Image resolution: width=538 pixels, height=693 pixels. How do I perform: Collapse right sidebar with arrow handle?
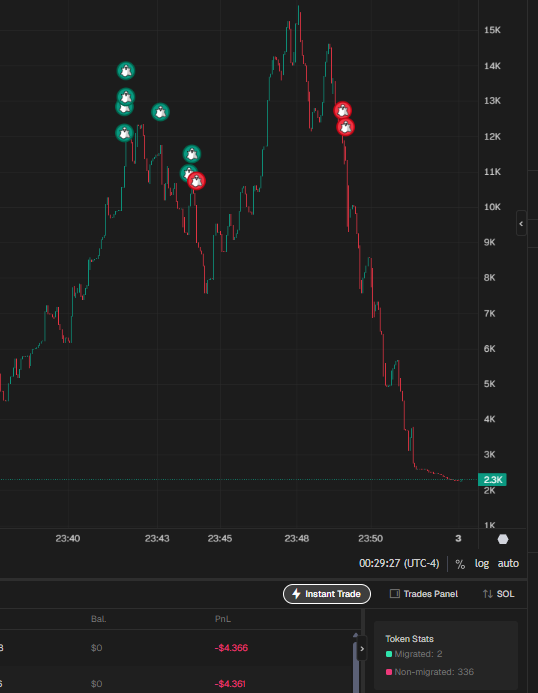click(x=521, y=224)
